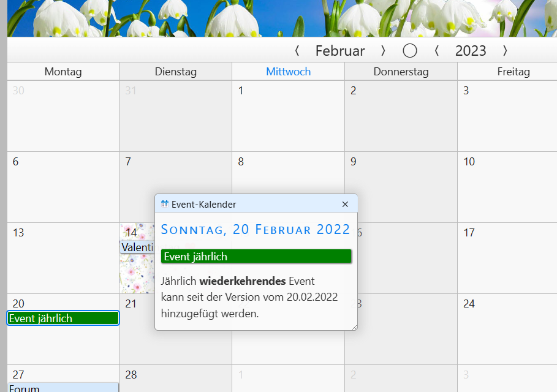Open the Valentinstag event on day 14
Viewport: 557px width, 392px height.
tap(137, 247)
